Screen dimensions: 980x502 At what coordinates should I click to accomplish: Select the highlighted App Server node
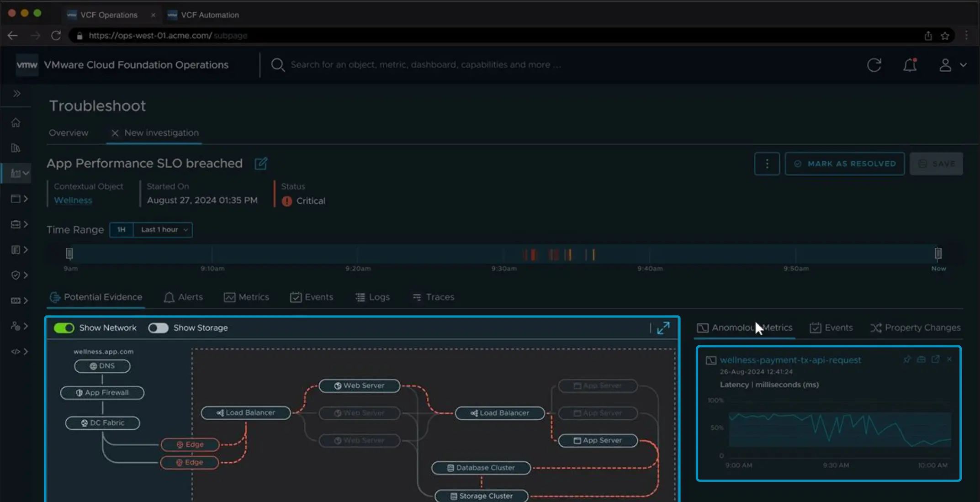point(598,440)
